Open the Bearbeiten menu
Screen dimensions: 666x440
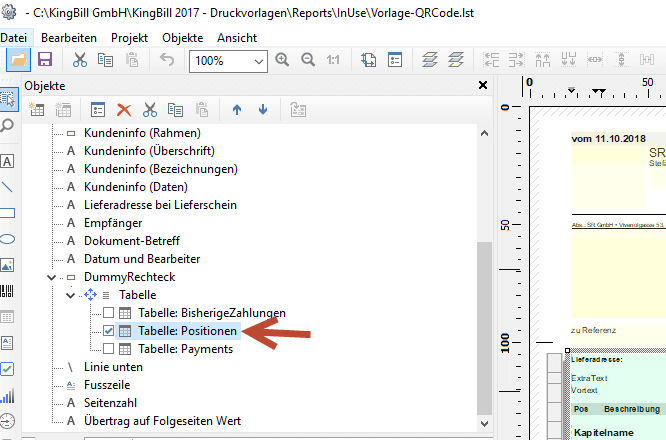(69, 38)
